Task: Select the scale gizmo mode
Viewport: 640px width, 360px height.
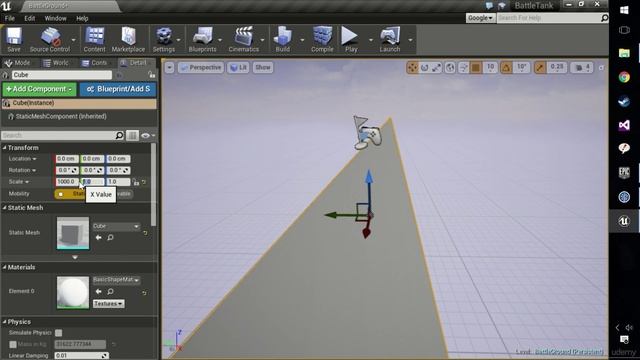Action: pyautogui.click(x=436, y=67)
